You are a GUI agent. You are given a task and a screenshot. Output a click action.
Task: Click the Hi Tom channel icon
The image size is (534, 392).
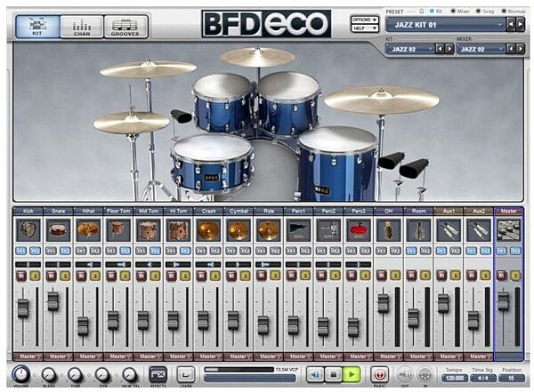178,230
